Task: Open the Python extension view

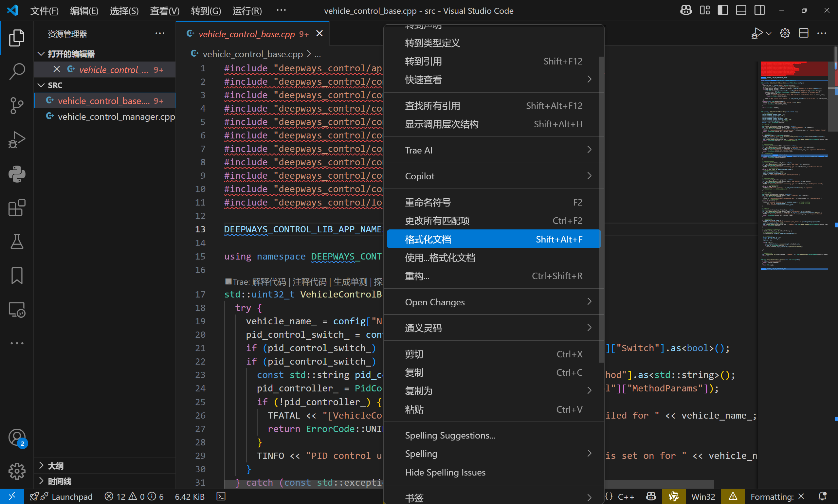Action: pos(17,174)
